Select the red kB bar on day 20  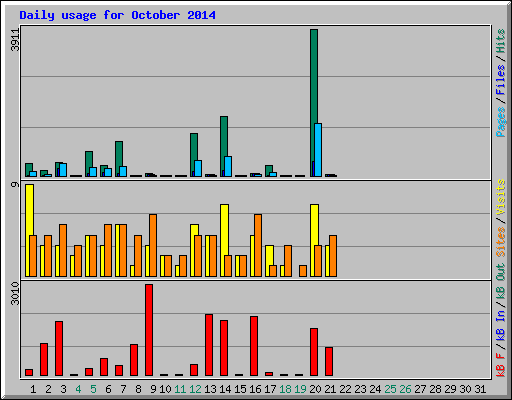314,352
